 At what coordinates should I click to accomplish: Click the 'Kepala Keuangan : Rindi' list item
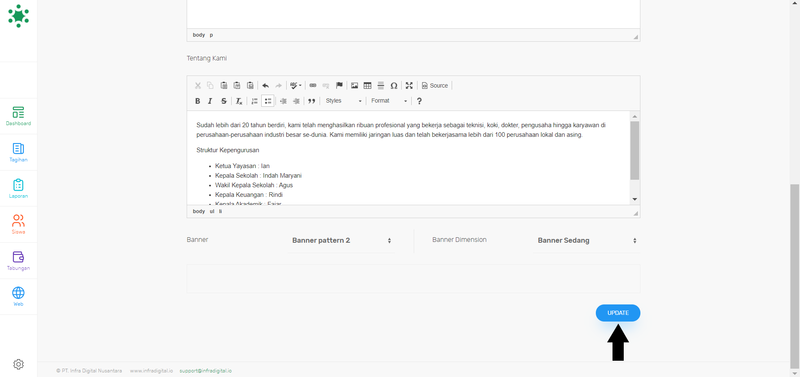pyautogui.click(x=249, y=195)
